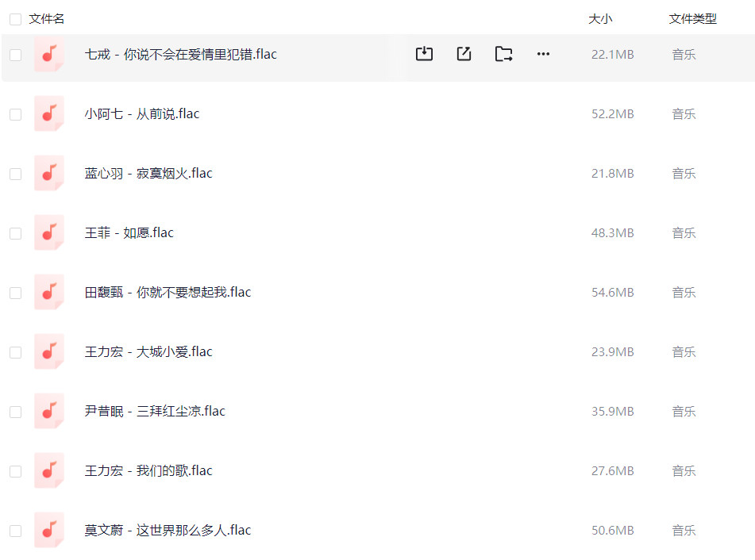Click the 23.9MB size value
The image size is (755, 560).
pos(612,351)
